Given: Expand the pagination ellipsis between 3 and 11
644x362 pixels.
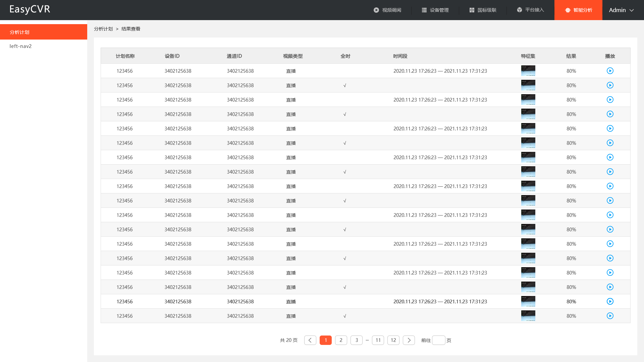Looking at the screenshot, I should [367, 340].
